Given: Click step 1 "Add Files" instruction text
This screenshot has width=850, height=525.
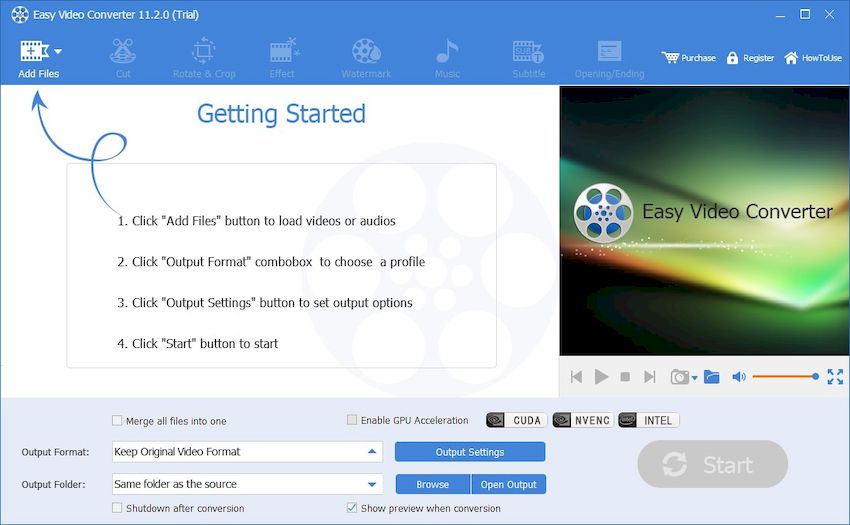Looking at the screenshot, I should pos(256,221).
